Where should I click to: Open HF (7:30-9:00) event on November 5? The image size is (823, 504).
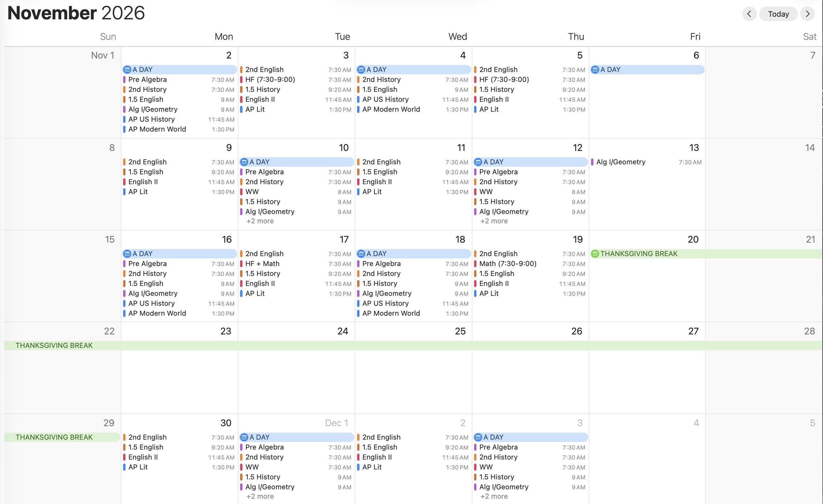pyautogui.click(x=530, y=79)
